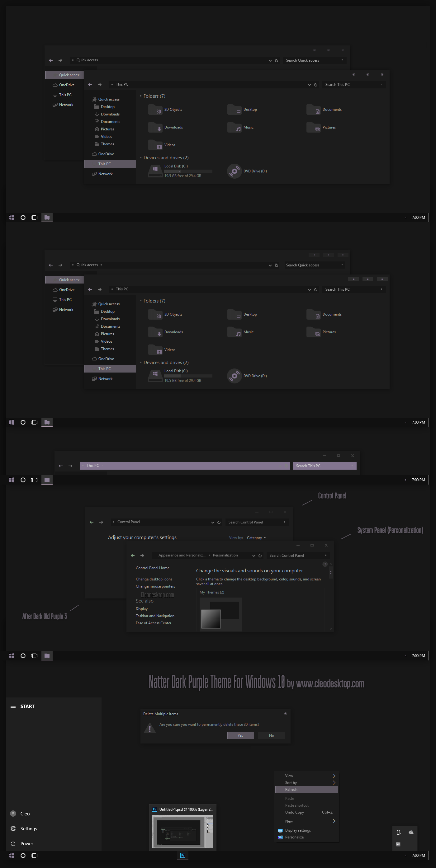The width and height of the screenshot is (436, 868).
Task: Click the help question mark in Personalization
Action: [325, 564]
